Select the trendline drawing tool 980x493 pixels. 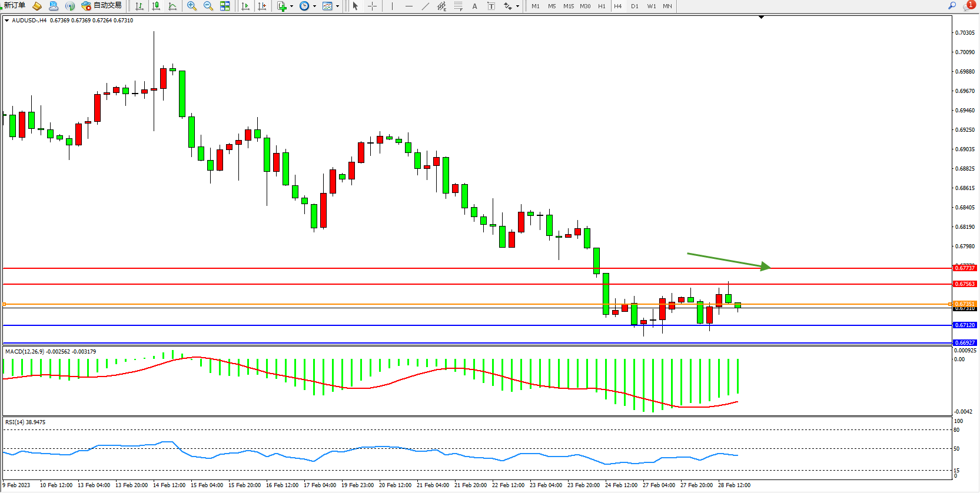(x=426, y=6)
